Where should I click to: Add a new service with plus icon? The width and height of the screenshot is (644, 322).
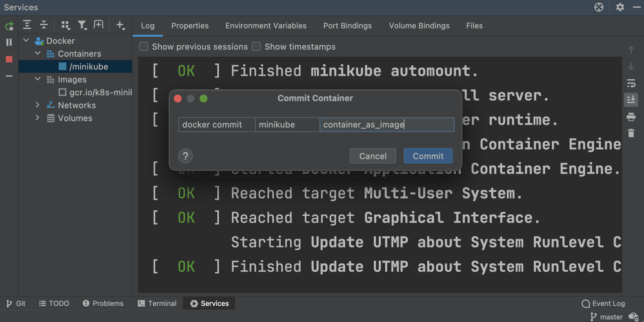(120, 25)
